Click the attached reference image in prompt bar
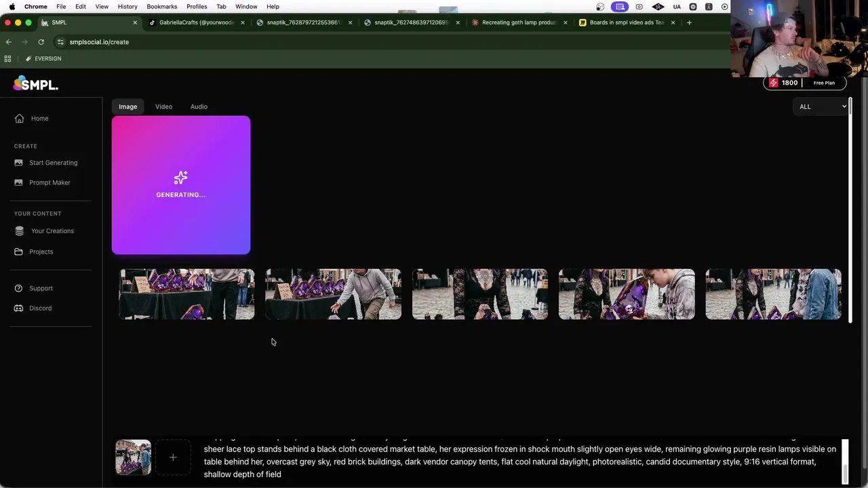The width and height of the screenshot is (868, 488). [133, 457]
